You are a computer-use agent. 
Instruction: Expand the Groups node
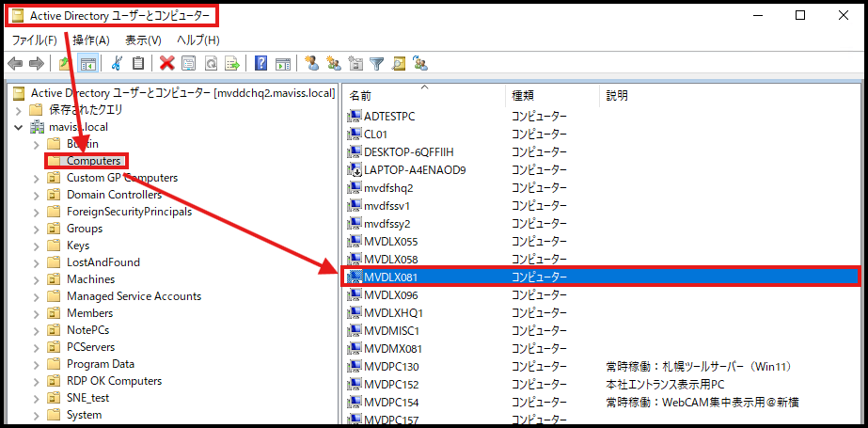(36, 229)
